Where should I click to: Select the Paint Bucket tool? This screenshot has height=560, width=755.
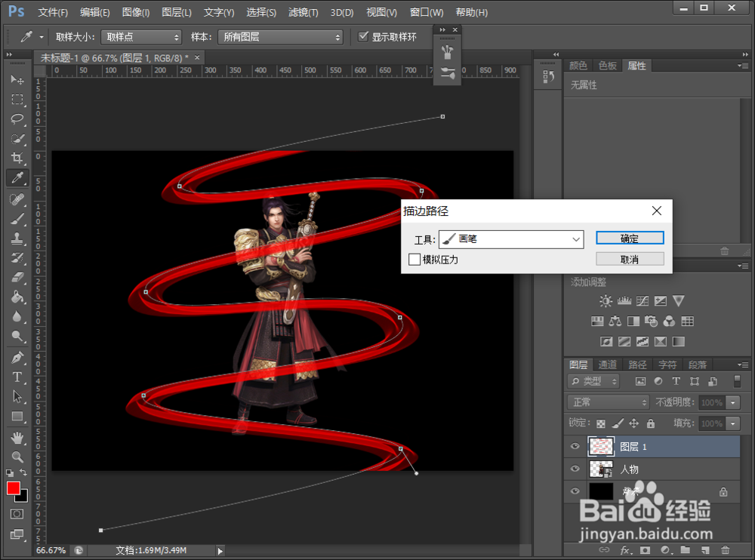17,297
